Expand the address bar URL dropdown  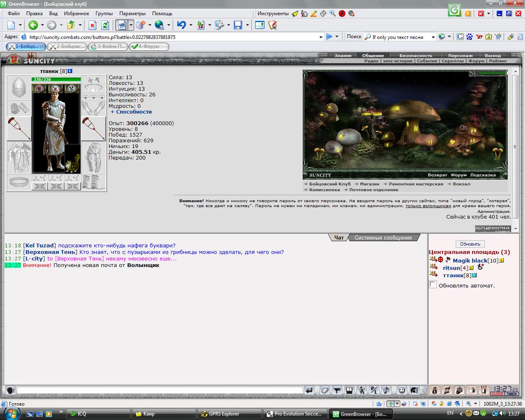(321, 37)
